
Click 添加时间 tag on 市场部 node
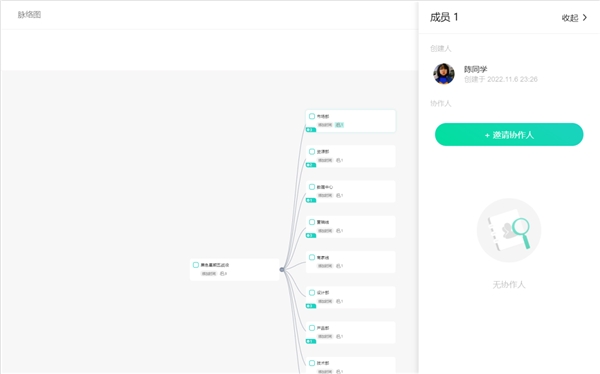click(x=325, y=125)
